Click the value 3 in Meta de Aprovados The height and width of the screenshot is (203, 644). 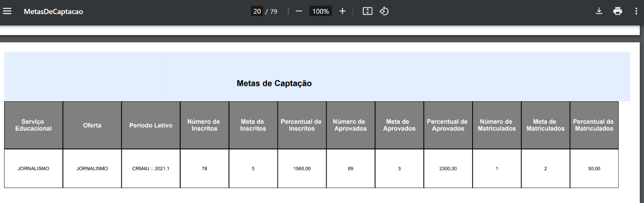[x=399, y=168]
